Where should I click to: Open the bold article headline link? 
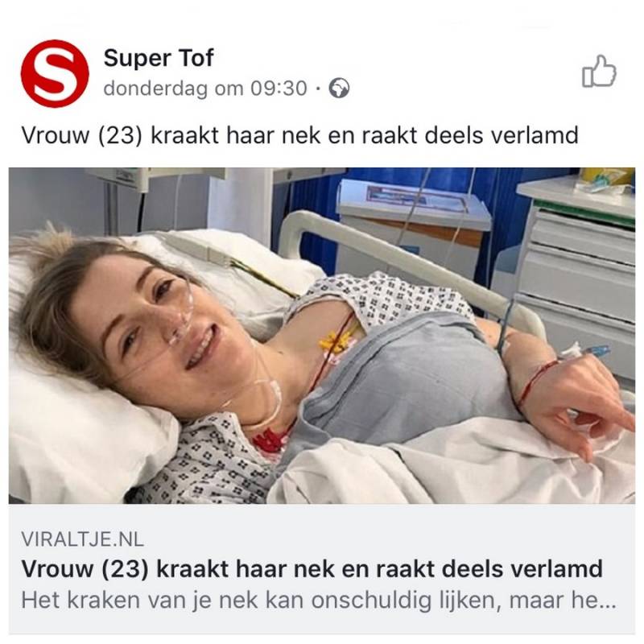312,569
